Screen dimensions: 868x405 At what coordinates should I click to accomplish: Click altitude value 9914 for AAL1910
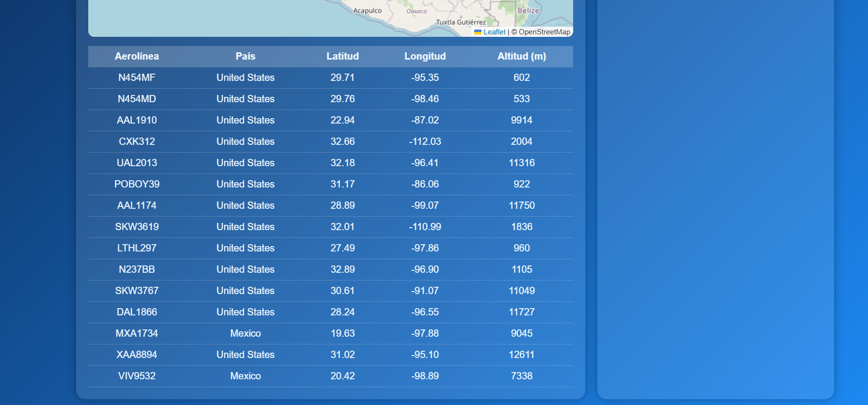click(522, 120)
